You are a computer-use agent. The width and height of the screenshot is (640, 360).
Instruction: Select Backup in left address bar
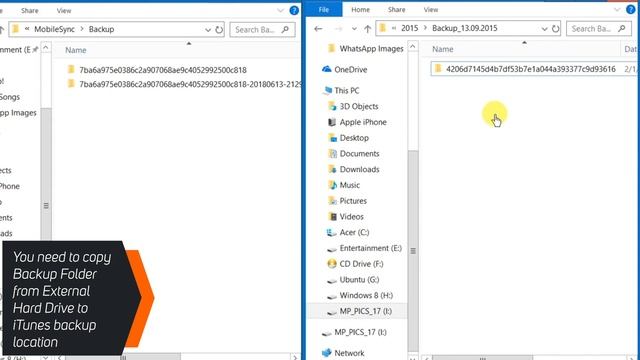[x=101, y=29]
